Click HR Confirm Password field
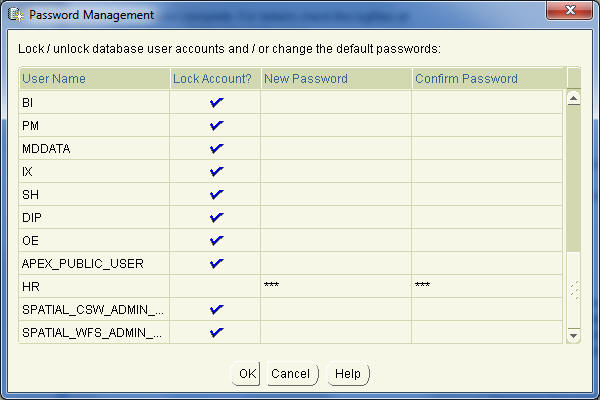The image size is (600, 400). 487,286
